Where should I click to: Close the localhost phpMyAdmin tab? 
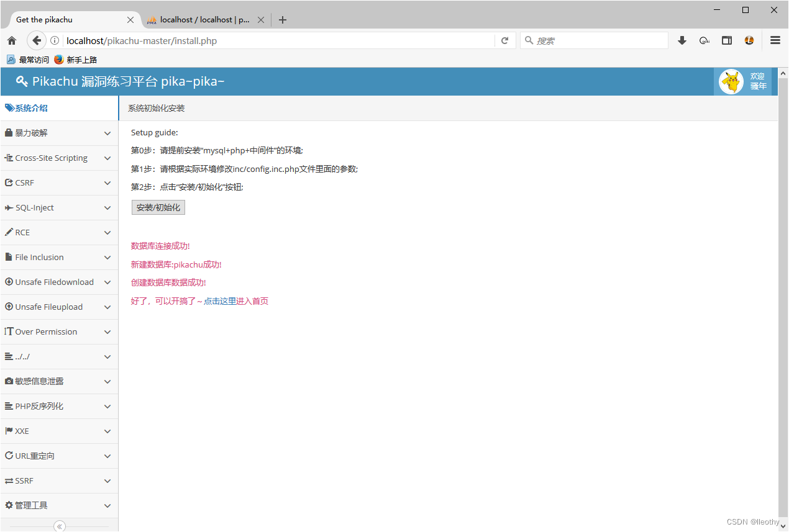[x=261, y=20]
